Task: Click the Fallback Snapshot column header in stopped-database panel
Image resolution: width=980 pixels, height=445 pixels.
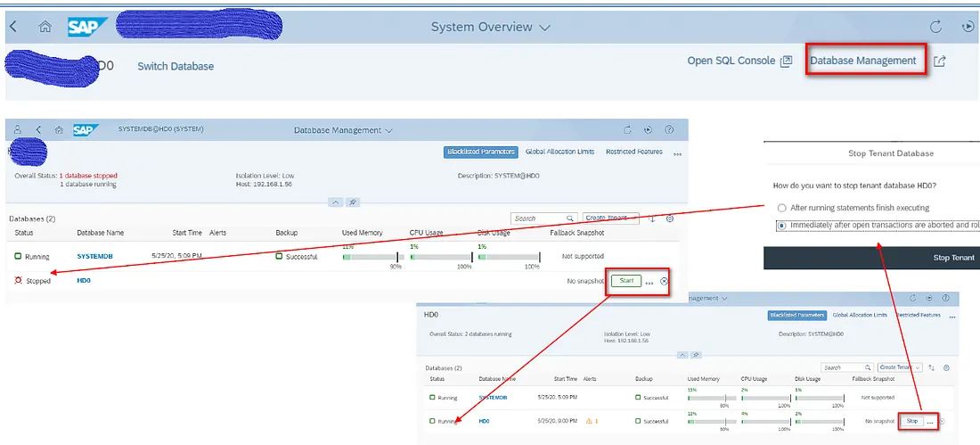Action: pyautogui.click(x=577, y=233)
